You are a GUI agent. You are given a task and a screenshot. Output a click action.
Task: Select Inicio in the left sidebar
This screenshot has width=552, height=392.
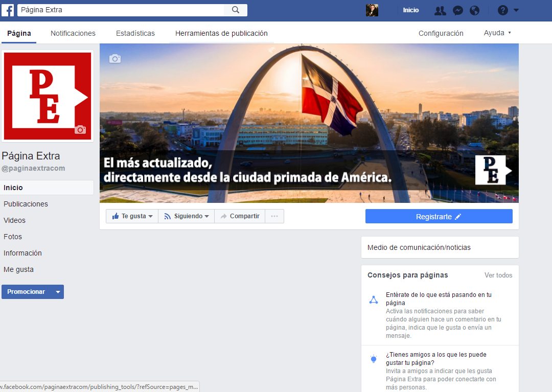(x=48, y=188)
